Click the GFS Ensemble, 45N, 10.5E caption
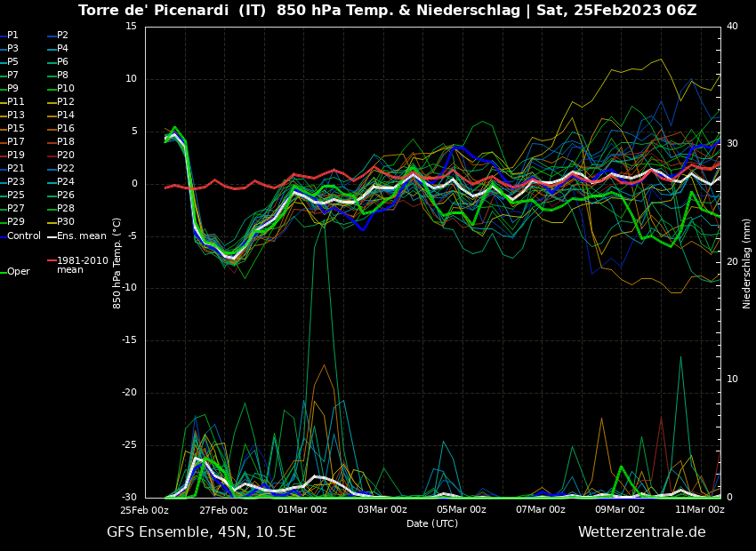The height and width of the screenshot is (551, 756). (x=201, y=532)
